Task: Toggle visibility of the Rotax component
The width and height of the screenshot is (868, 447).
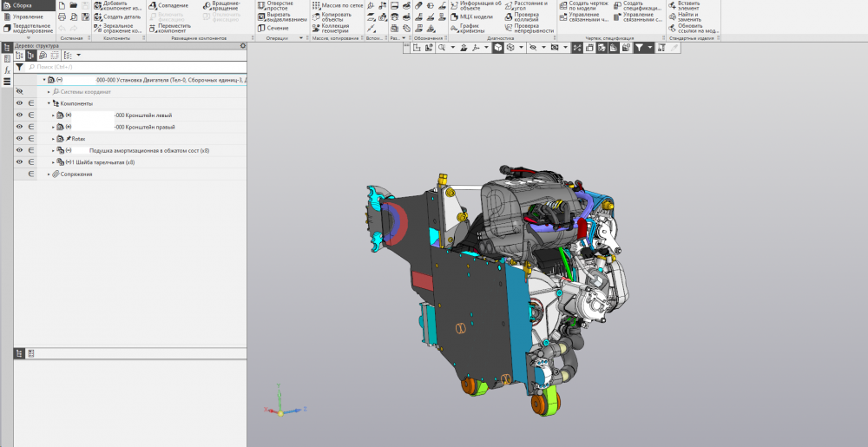Action: pos(19,138)
